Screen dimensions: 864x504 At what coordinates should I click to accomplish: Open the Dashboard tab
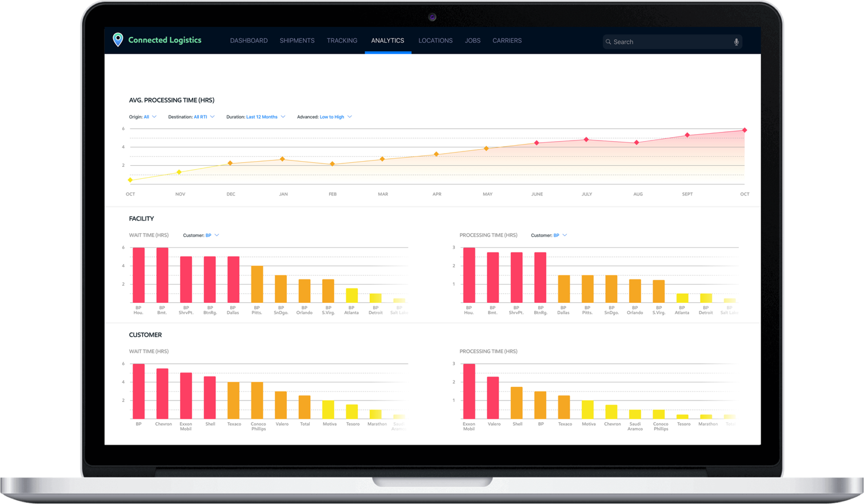[249, 41]
